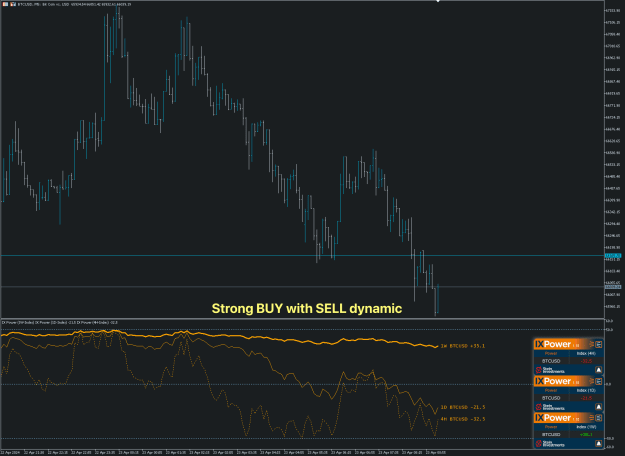Click the bell alert icon in the Index (4H) IX Power panel
The width and height of the screenshot is (625, 456).
tap(599, 370)
